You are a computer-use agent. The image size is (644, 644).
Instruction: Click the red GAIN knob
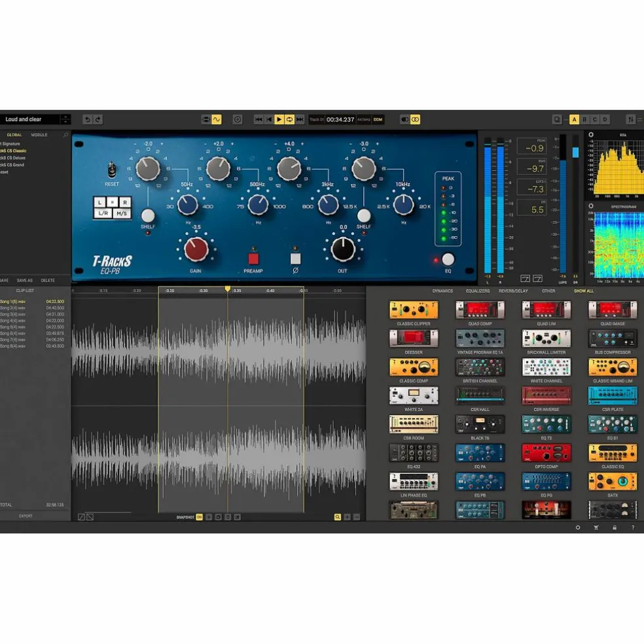point(196,249)
